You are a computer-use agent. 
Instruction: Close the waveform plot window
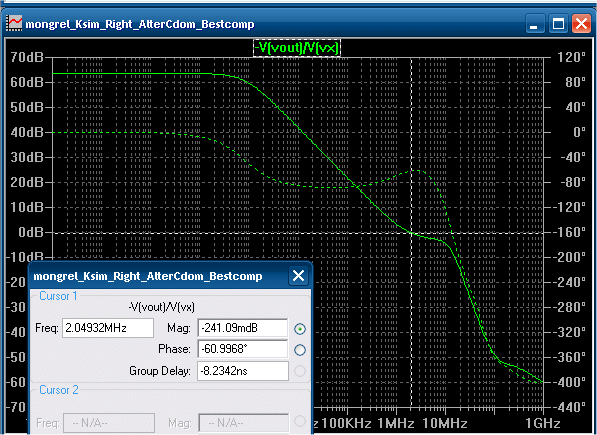click(x=581, y=24)
